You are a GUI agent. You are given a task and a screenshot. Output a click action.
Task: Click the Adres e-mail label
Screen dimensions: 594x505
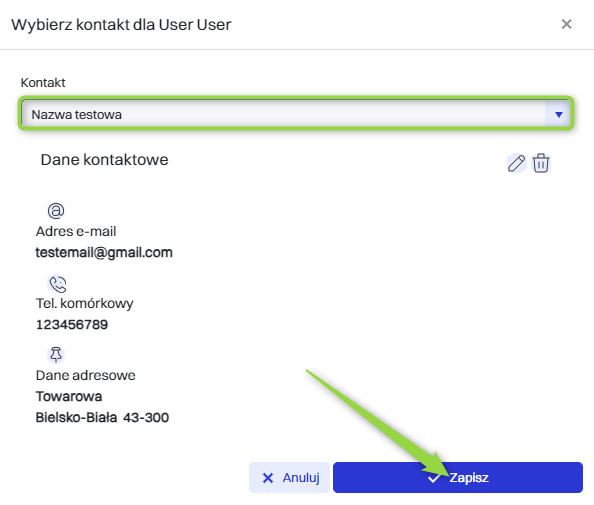tap(76, 231)
